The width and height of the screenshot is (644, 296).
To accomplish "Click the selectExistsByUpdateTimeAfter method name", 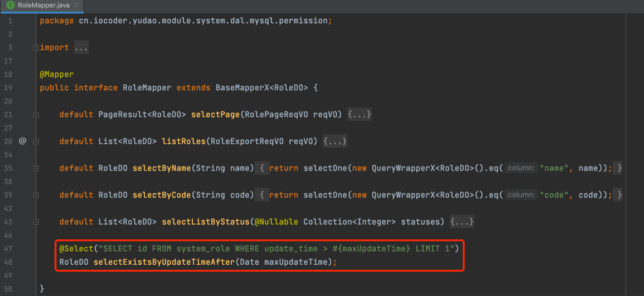I will pos(162,262).
